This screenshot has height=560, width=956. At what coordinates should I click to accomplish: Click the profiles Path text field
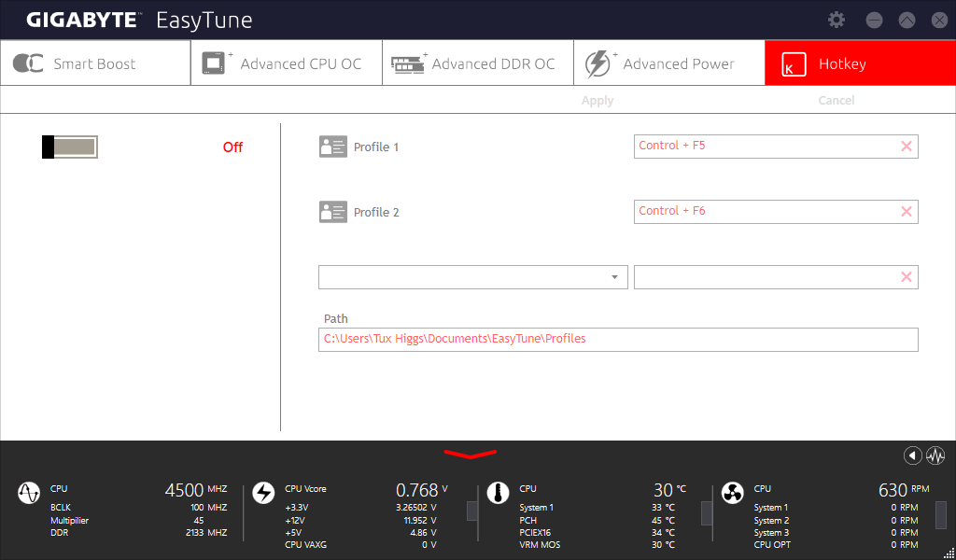pyautogui.click(x=618, y=340)
